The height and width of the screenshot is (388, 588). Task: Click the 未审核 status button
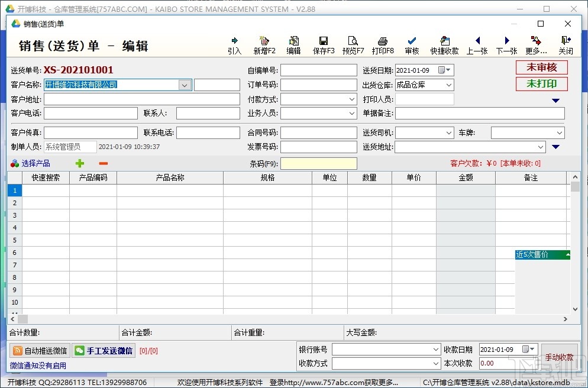[541, 67]
